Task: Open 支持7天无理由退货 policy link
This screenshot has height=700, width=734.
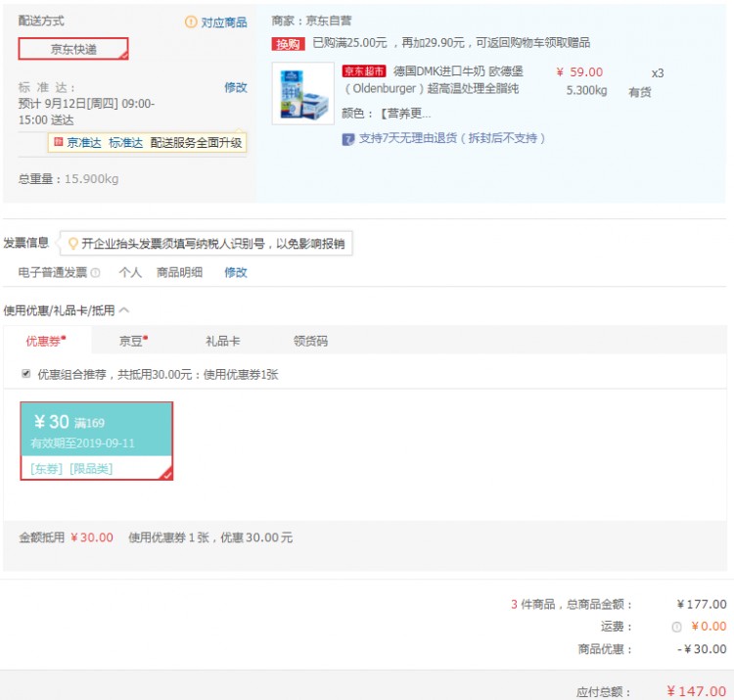Action: (x=452, y=138)
